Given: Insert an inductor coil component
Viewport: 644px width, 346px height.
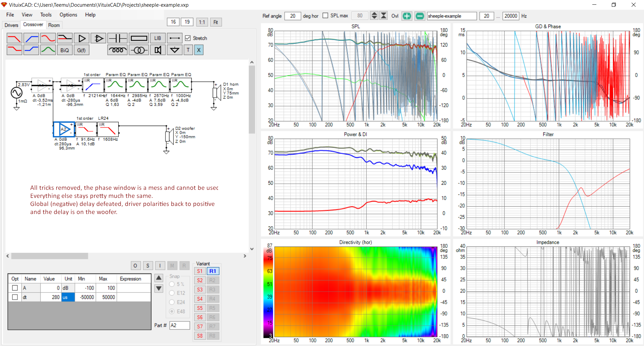Looking at the screenshot, I should [x=117, y=50].
